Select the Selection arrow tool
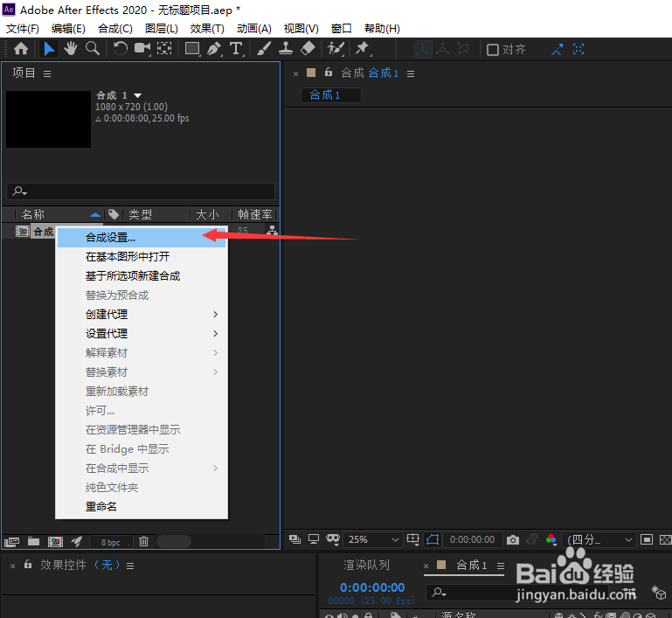The height and width of the screenshot is (618, 672). 49,49
